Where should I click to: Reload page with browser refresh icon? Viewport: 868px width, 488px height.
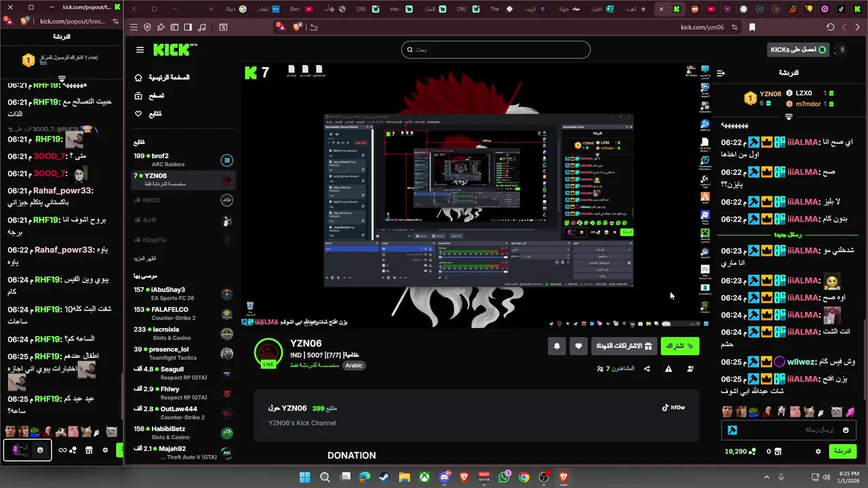tap(830, 27)
